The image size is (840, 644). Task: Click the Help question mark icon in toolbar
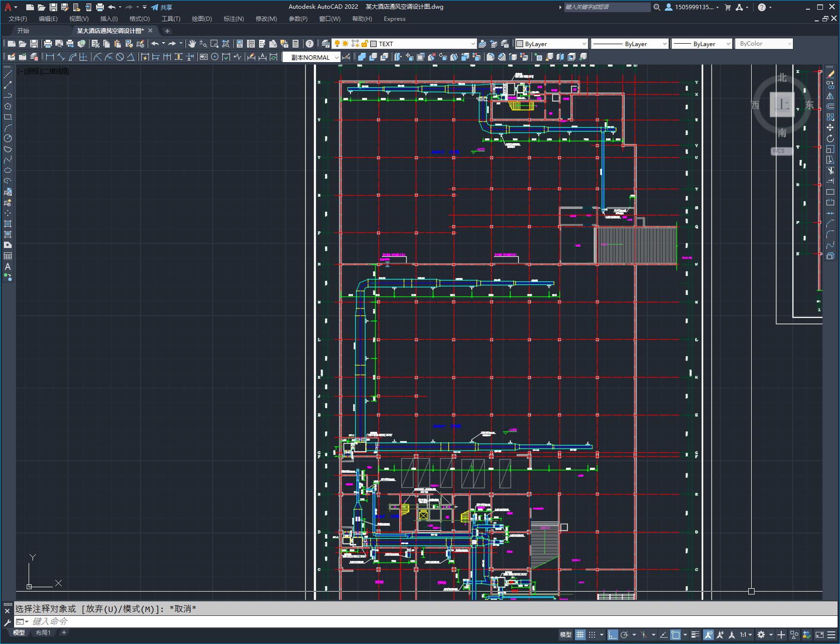[310, 44]
